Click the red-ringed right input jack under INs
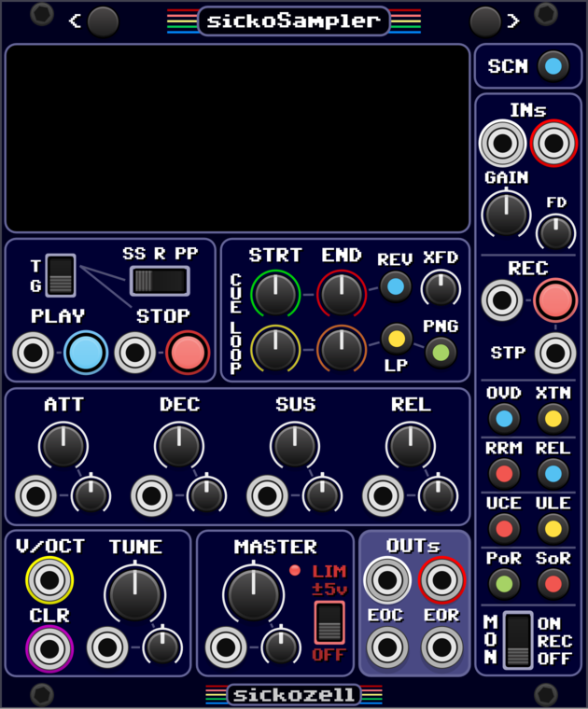588x709 pixels. 553,144
